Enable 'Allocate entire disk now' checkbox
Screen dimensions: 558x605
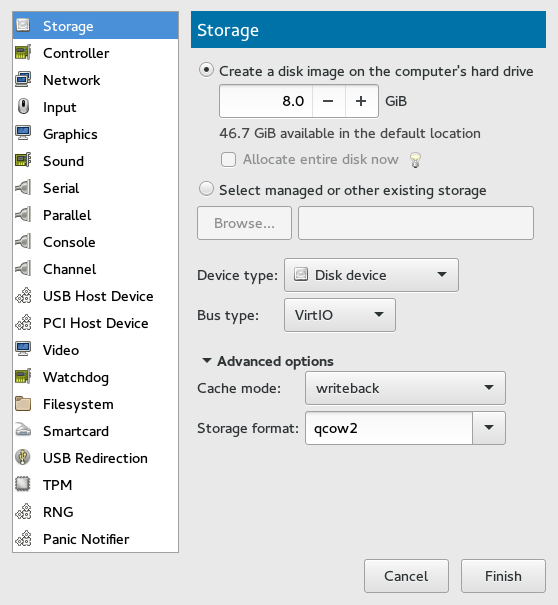228,159
